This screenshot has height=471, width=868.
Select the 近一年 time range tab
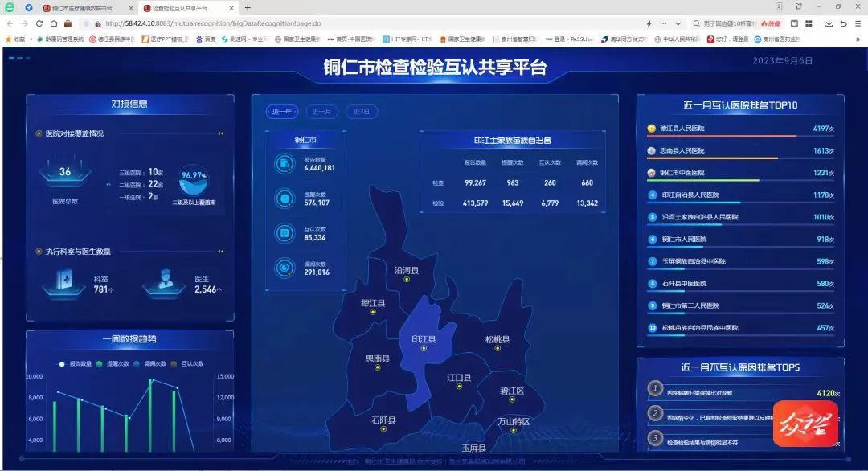pos(282,111)
